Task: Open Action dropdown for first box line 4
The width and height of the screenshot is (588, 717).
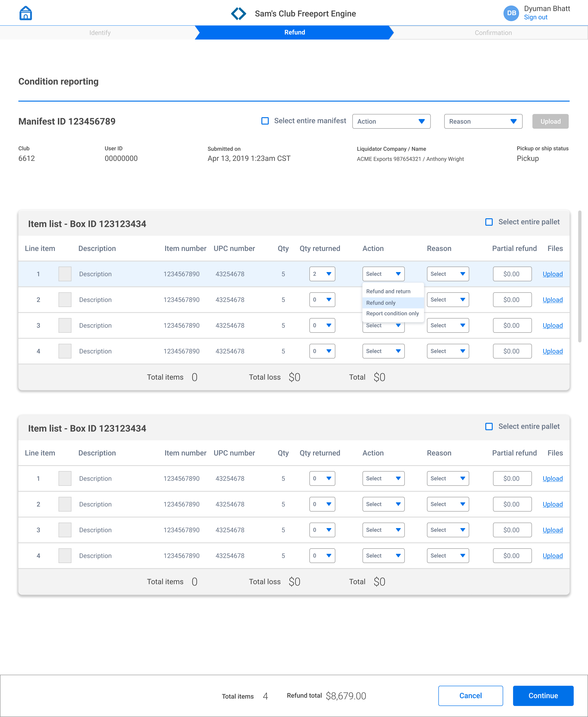Action: pos(383,351)
